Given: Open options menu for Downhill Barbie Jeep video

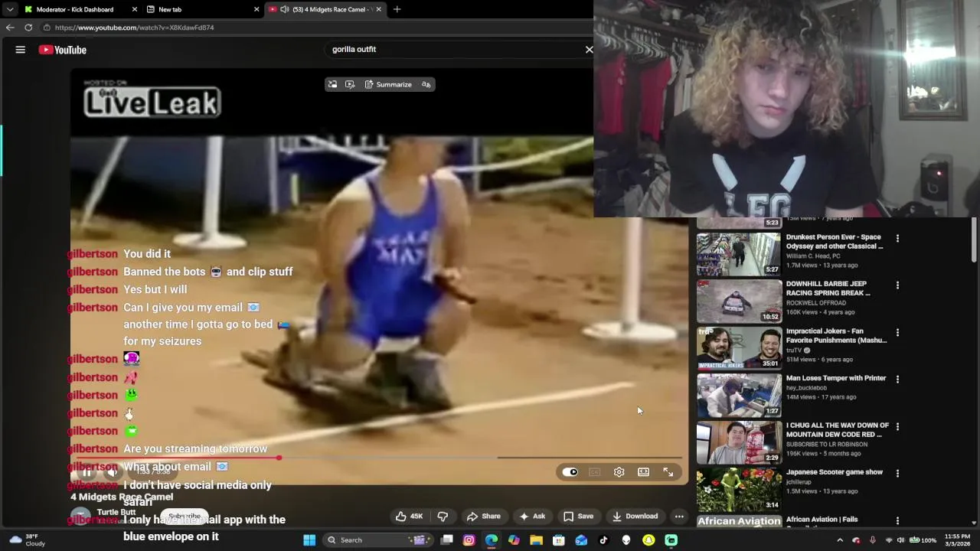Looking at the screenshot, I should [897, 285].
